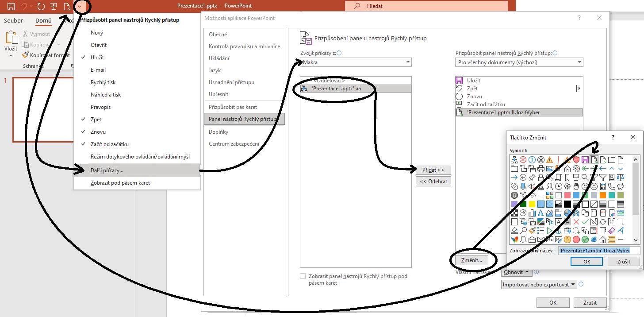Select the bell symbol
The image size is (644, 317).
click(523, 240)
